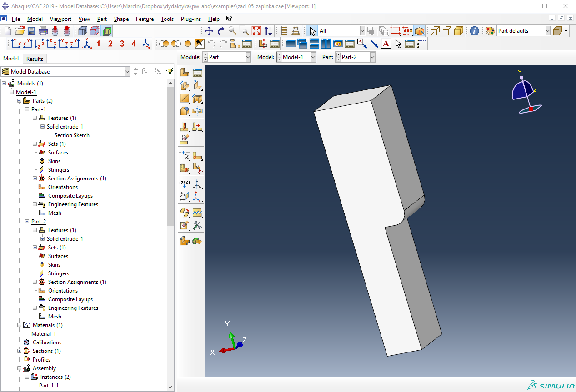Expand Solid extrude-1 under Part-2

click(x=43, y=239)
